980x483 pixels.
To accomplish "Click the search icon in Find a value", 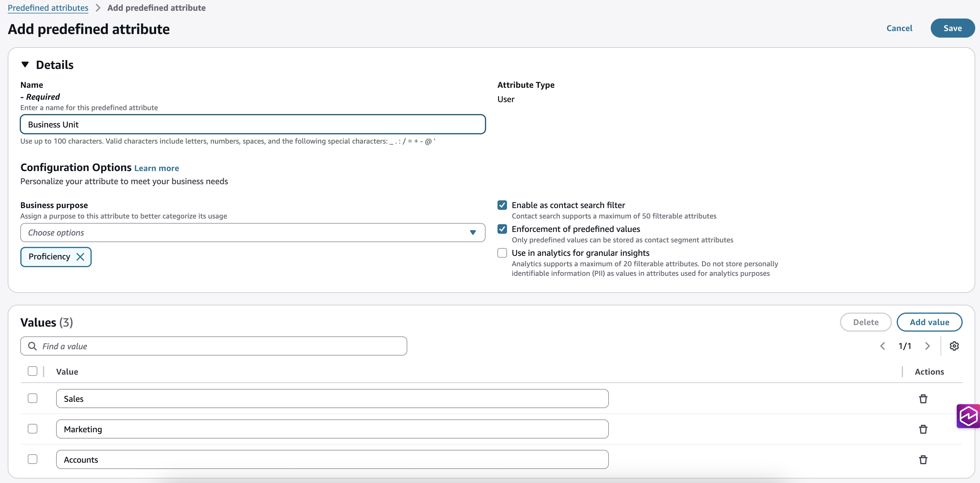I will (x=33, y=346).
